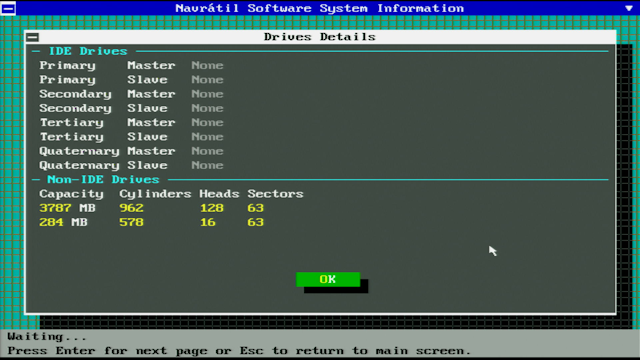
Task: Select the Tertiary Master row's None value
Action: [x=207, y=122]
